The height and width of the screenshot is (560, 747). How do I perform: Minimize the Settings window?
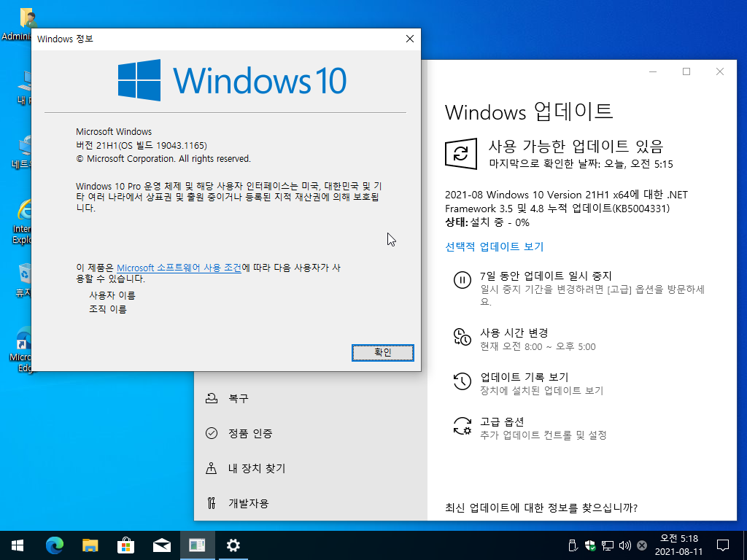click(x=653, y=71)
